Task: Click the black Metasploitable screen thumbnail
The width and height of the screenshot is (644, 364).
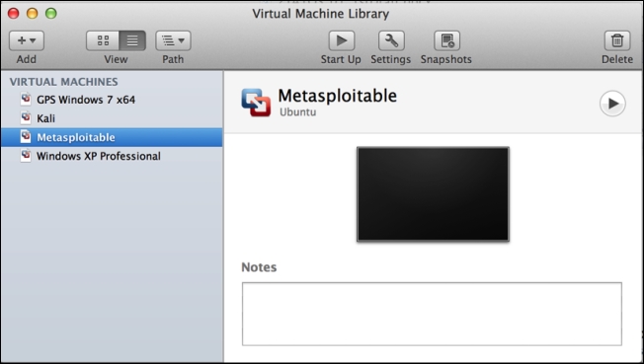Action: (433, 194)
